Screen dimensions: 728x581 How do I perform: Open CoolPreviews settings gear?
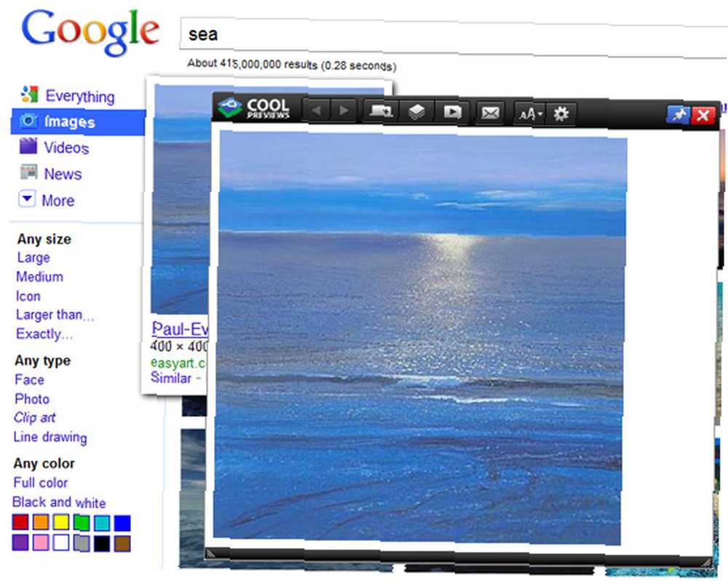[561, 114]
